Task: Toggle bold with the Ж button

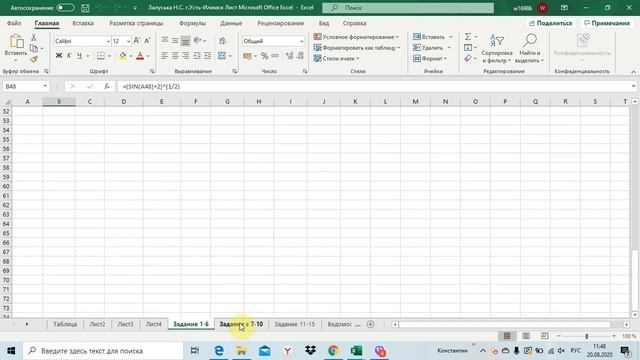Action: tap(59, 56)
